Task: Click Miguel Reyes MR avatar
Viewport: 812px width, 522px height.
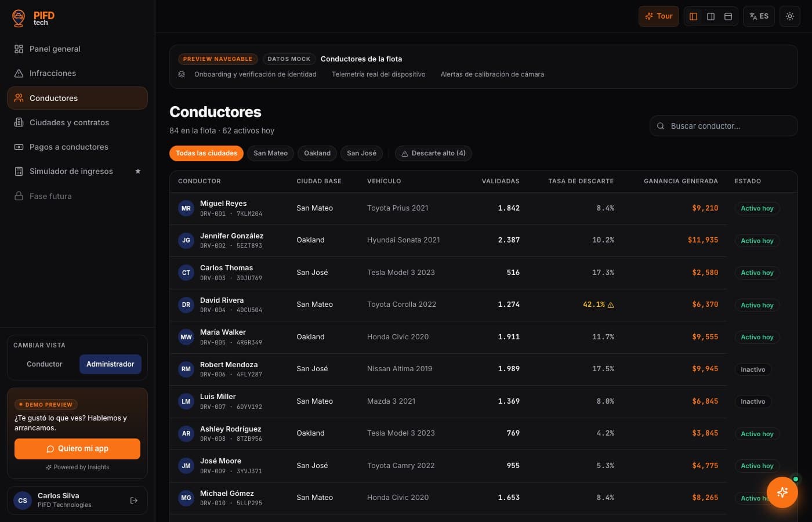Action: [186, 208]
